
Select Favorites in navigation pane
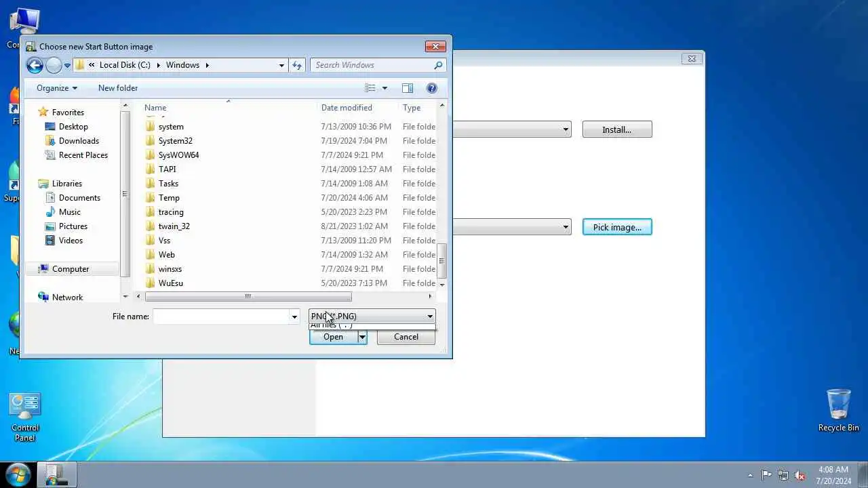point(68,113)
